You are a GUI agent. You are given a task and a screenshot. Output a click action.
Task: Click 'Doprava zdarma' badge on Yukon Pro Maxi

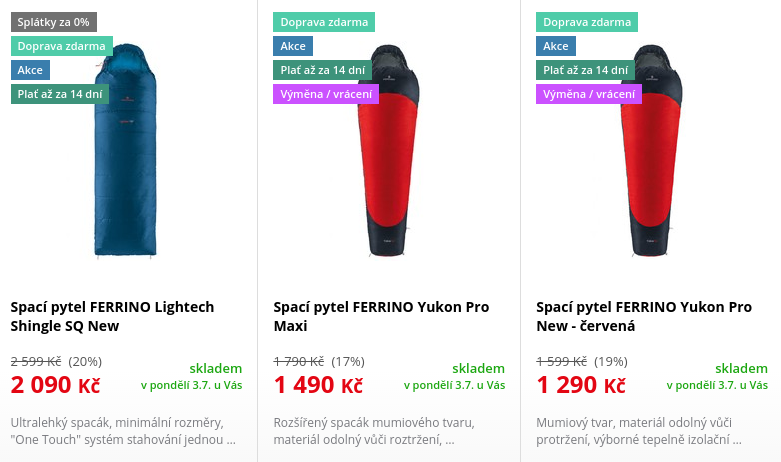(323, 22)
